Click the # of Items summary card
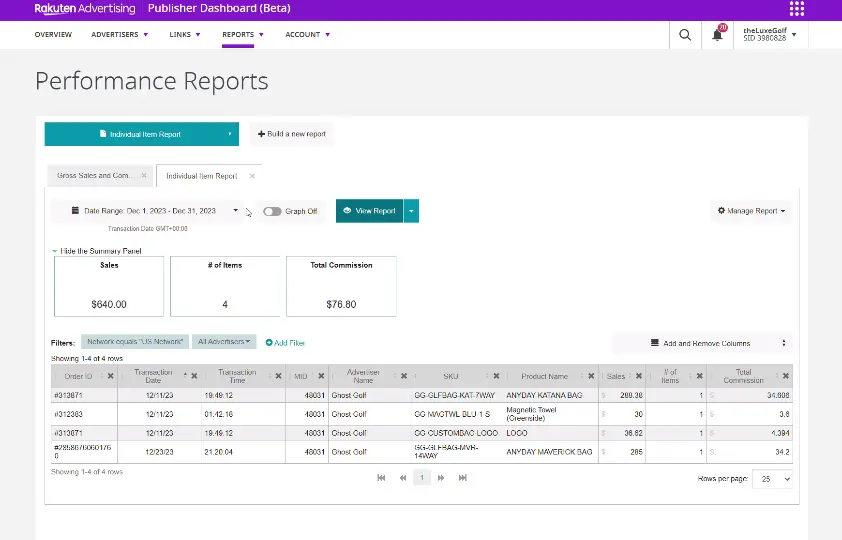 pyautogui.click(x=225, y=286)
